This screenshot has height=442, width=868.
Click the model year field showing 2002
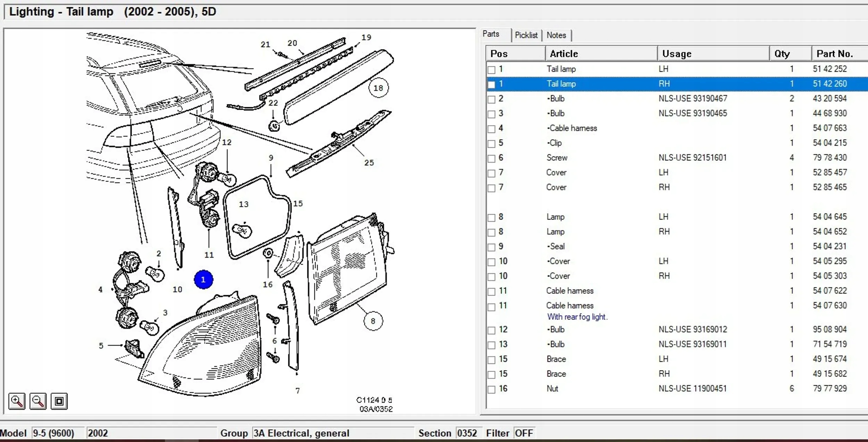[x=151, y=433]
